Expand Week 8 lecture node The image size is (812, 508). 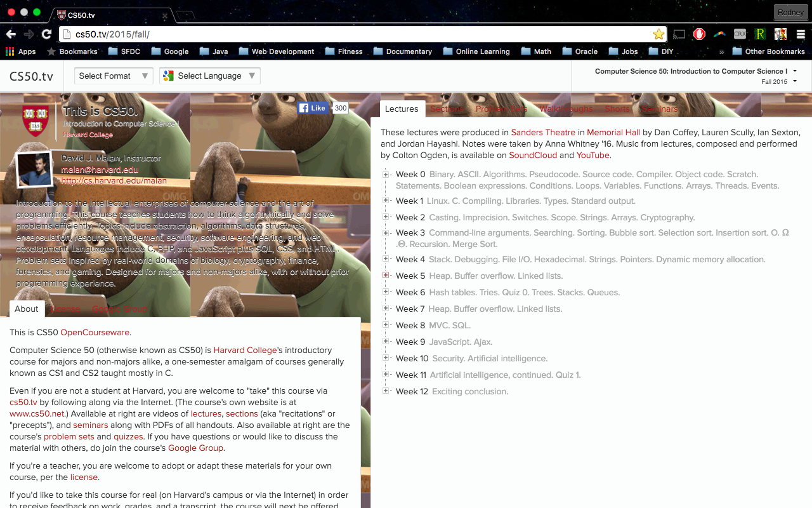386,325
